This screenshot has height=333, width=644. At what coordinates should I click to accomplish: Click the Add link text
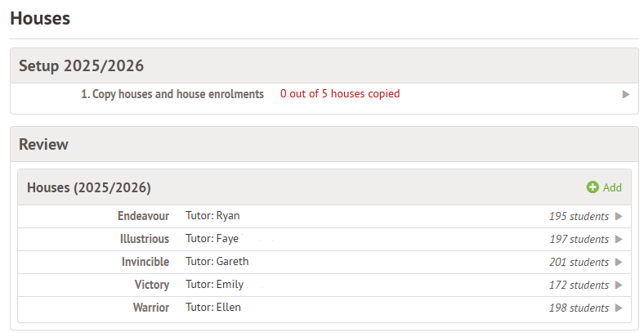point(612,187)
